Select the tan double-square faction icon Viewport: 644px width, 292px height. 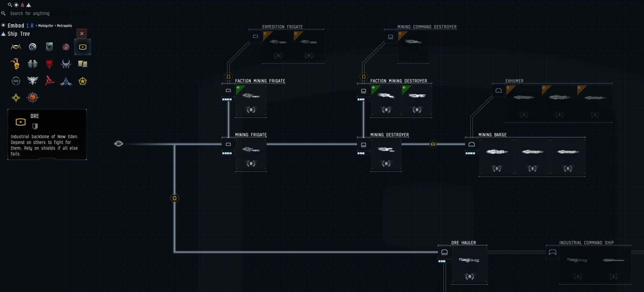[x=83, y=64]
